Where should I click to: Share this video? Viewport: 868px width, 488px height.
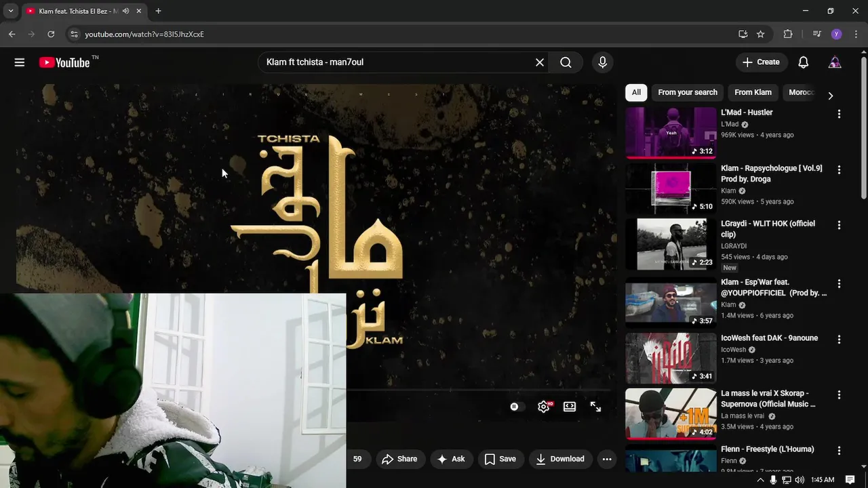pos(399,459)
